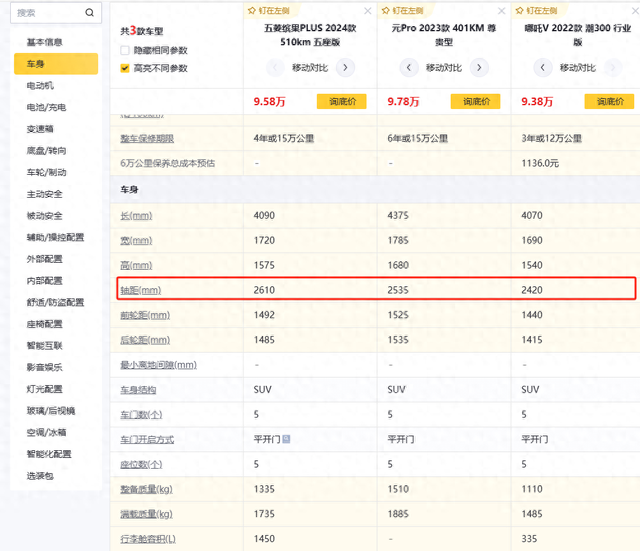Go to 智能互联 category
640x551 pixels.
point(44,345)
